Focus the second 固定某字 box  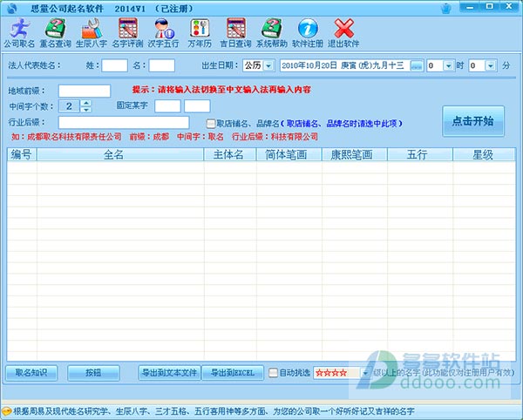[197, 106]
